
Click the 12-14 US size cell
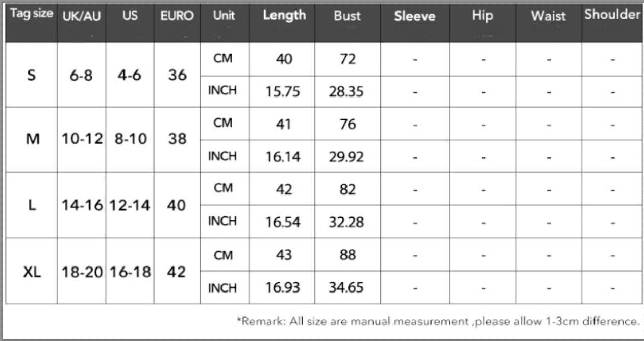130,205
